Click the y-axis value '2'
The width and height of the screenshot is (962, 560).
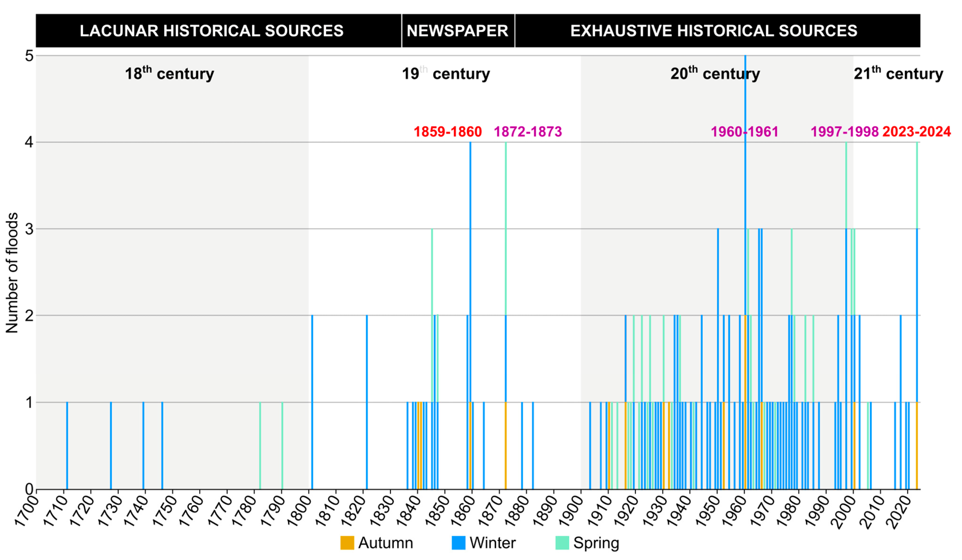coord(29,316)
